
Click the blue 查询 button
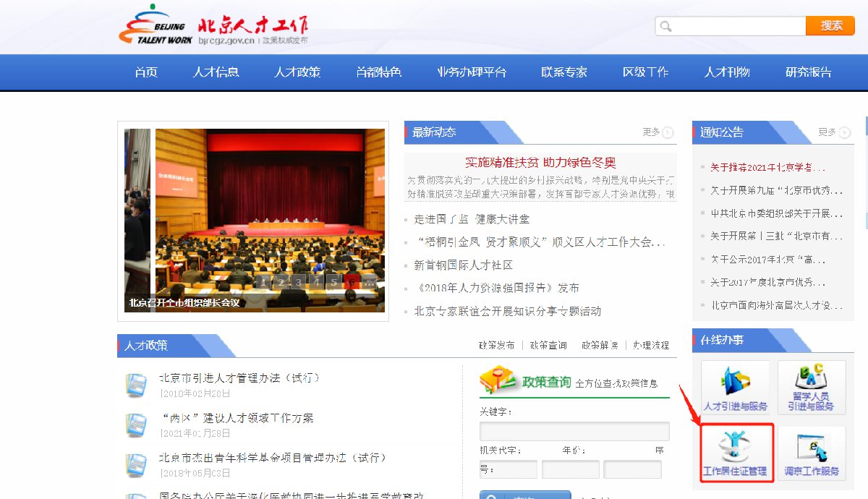pos(525,495)
